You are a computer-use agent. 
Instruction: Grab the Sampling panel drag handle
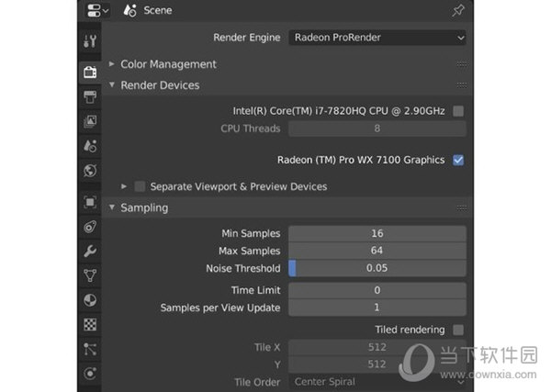pos(462,207)
